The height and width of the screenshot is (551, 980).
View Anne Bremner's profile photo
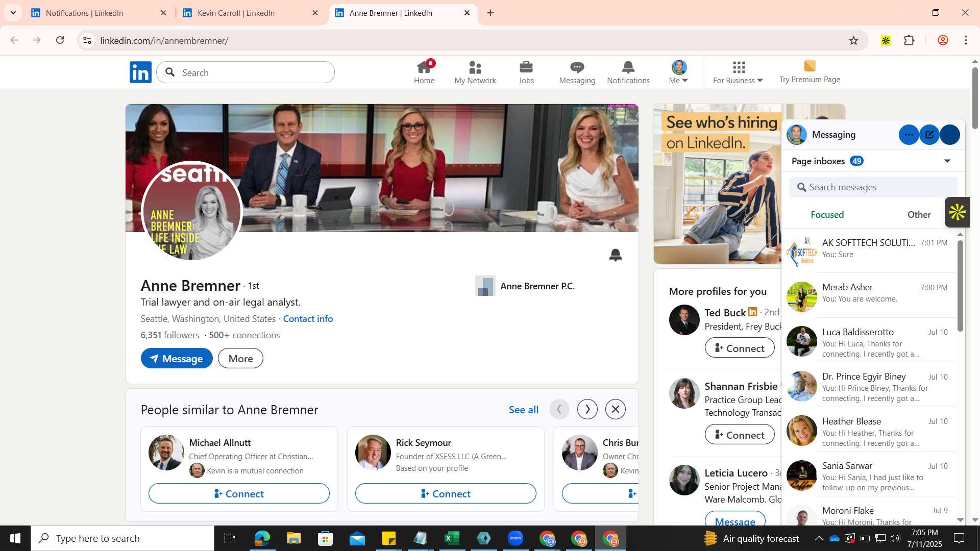click(191, 211)
